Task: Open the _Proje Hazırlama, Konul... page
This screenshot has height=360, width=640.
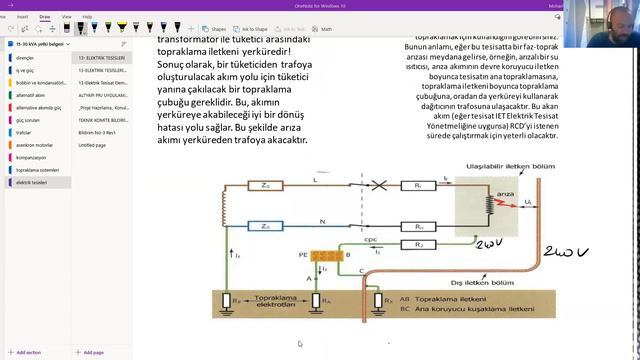Action: [x=102, y=108]
